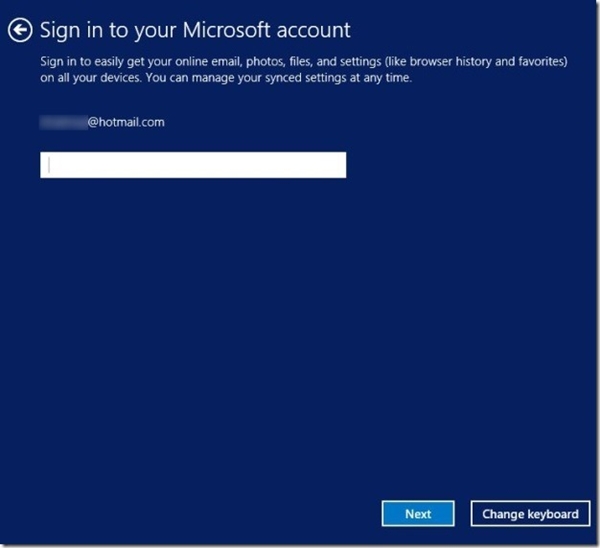Open keyboard layout options via Change keyboard
The width and height of the screenshot is (600, 548).
point(530,514)
